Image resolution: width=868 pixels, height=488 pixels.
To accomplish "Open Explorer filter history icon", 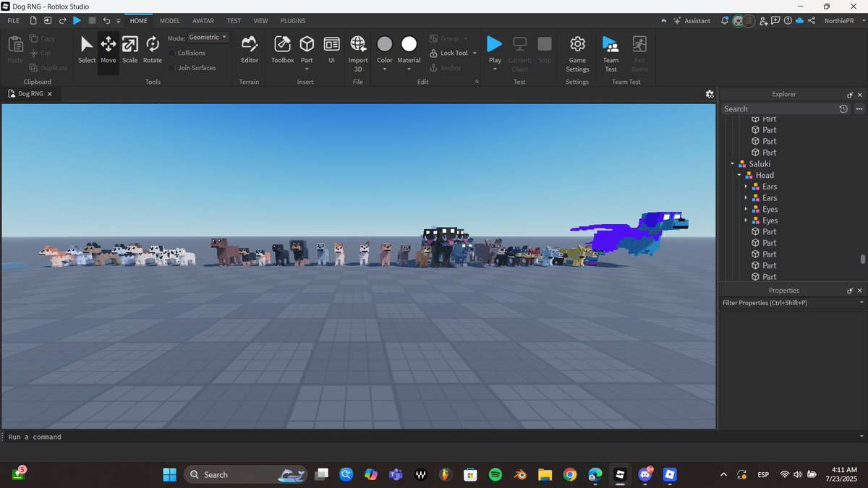I will 843,108.
